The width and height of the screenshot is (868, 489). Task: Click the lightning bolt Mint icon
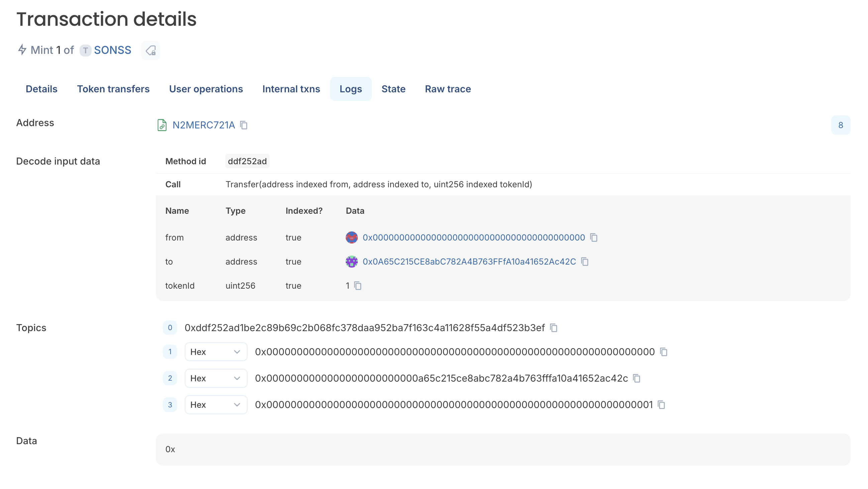22,50
